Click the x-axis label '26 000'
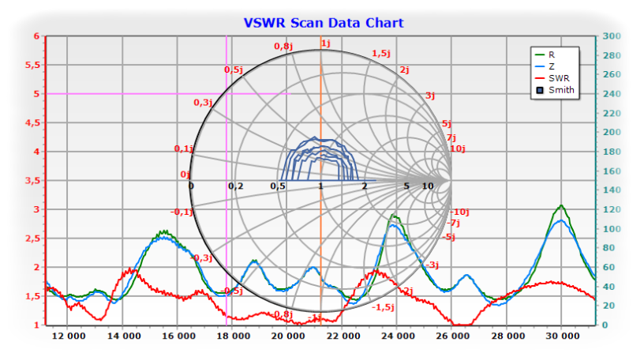Screen dimensions: 644x357 click(452, 336)
